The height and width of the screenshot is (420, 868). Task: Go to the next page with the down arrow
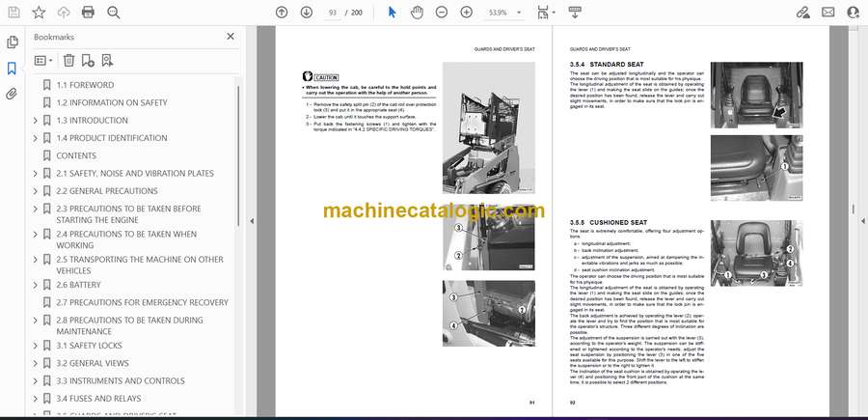point(307,13)
